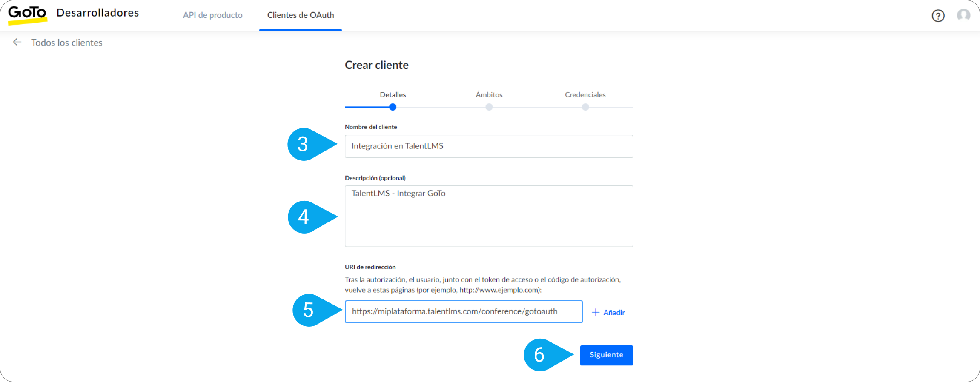This screenshot has width=980, height=382.
Task: Click the Crear cliente heading
Action: coord(377,65)
